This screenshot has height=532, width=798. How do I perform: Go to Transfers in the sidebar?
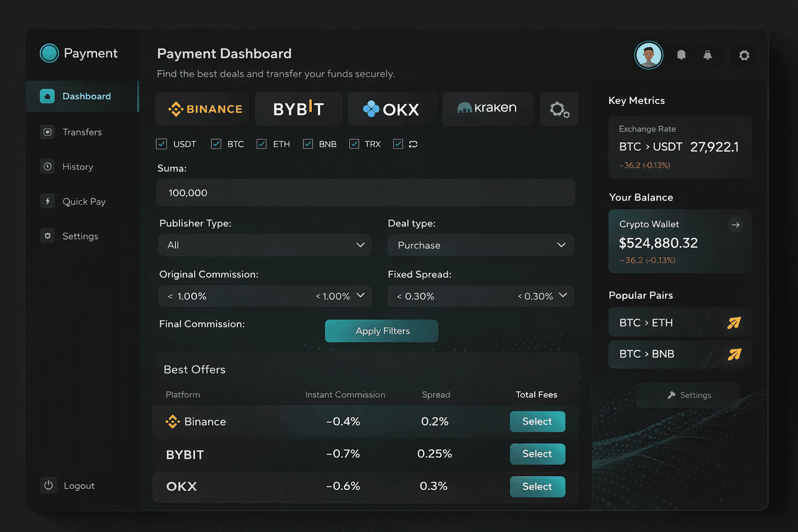(x=82, y=132)
